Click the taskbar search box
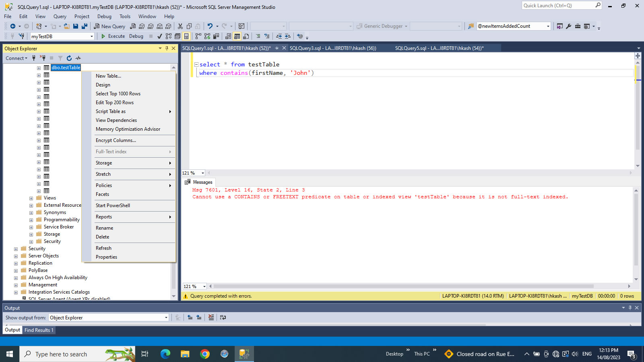This screenshot has height=362, width=644. 77,354
